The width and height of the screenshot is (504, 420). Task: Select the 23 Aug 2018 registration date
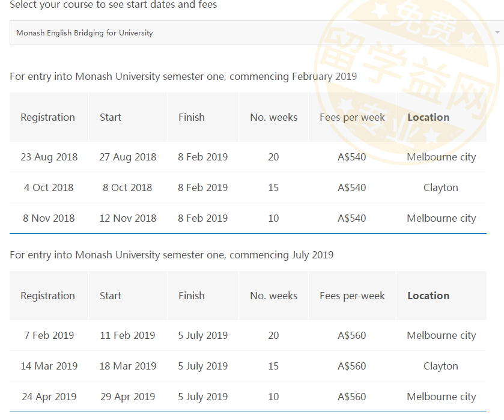(49, 157)
